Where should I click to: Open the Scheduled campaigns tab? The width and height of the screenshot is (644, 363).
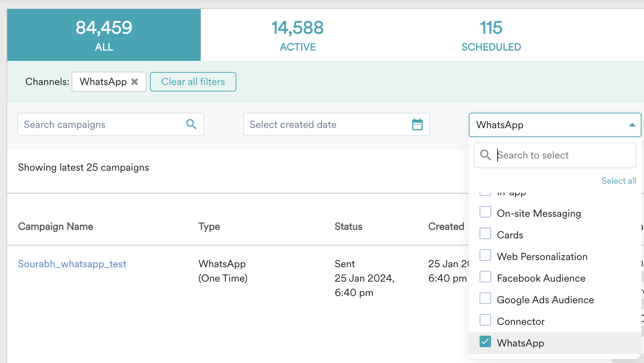491,35
